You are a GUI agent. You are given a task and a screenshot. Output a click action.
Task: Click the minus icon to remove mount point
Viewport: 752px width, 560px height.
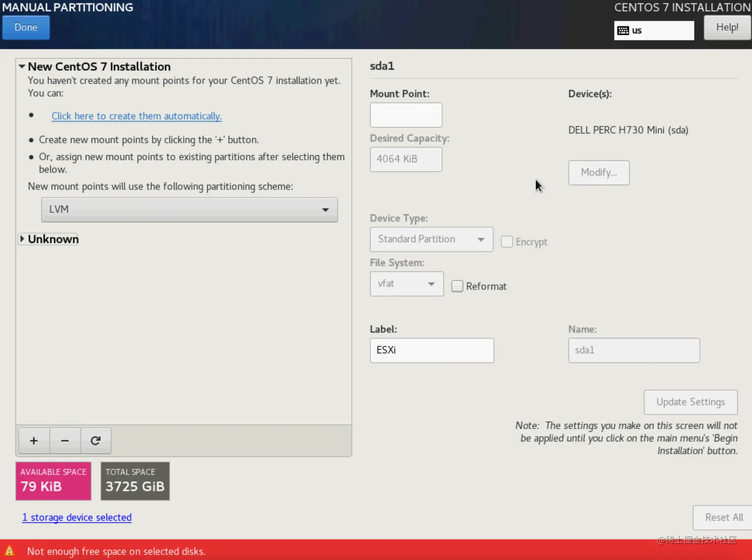point(65,441)
